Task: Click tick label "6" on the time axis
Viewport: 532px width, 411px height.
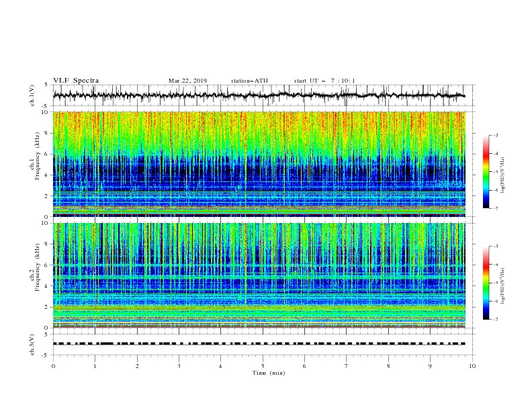Action: click(x=304, y=366)
